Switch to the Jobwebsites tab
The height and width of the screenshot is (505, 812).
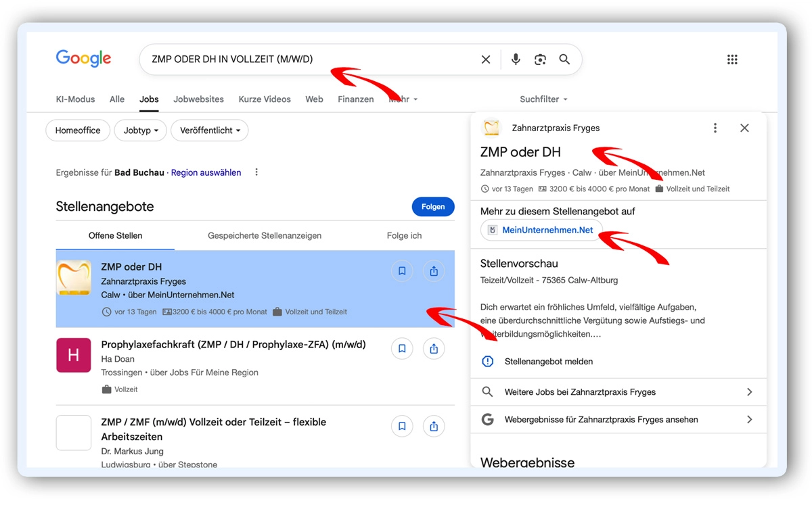coord(198,99)
